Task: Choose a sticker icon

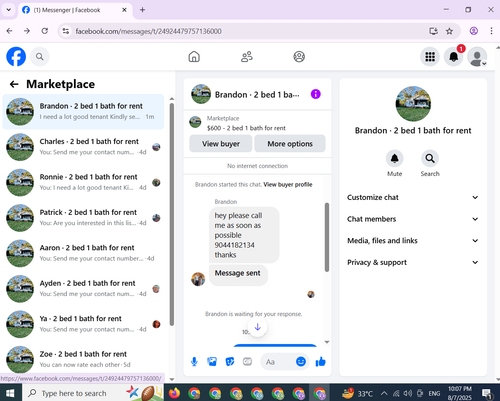Action: coord(230,362)
